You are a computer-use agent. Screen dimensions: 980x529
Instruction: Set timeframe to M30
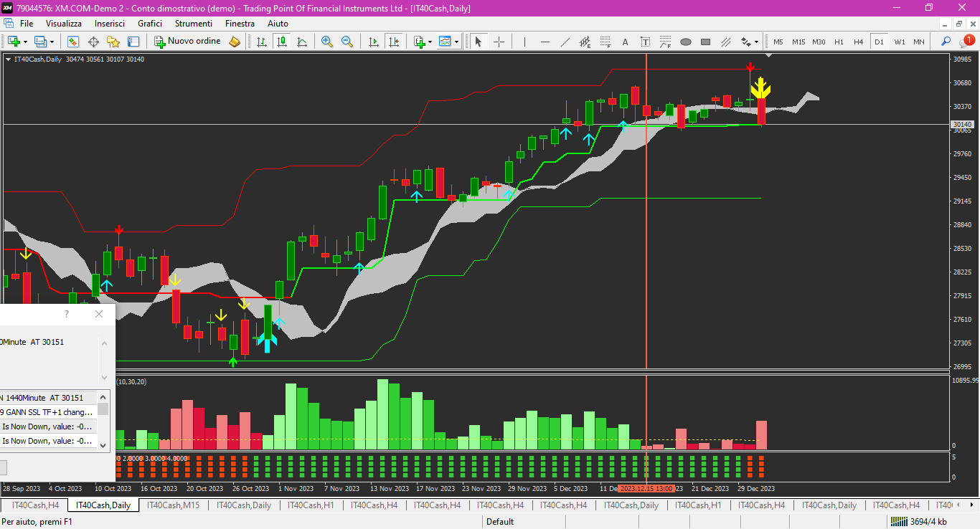tap(819, 42)
